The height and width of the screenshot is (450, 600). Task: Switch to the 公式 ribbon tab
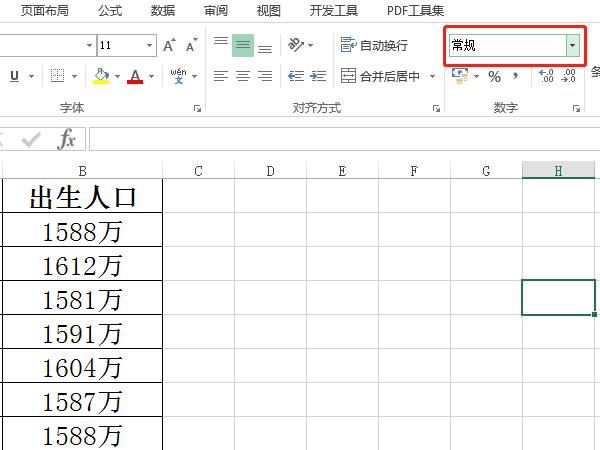[110, 10]
